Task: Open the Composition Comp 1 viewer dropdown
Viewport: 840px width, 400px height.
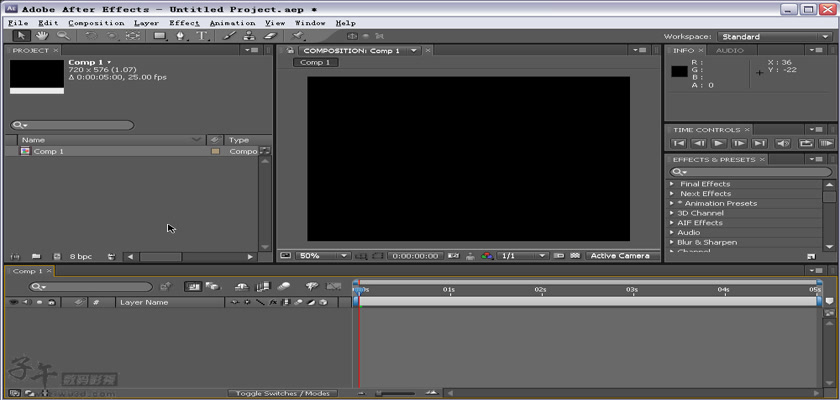Action: (414, 50)
